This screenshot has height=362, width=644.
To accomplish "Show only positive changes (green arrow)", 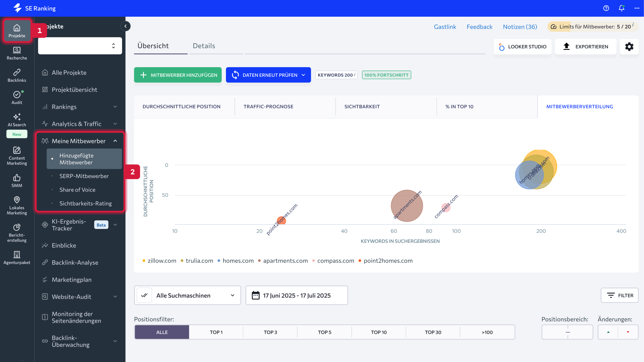I will (608, 332).
